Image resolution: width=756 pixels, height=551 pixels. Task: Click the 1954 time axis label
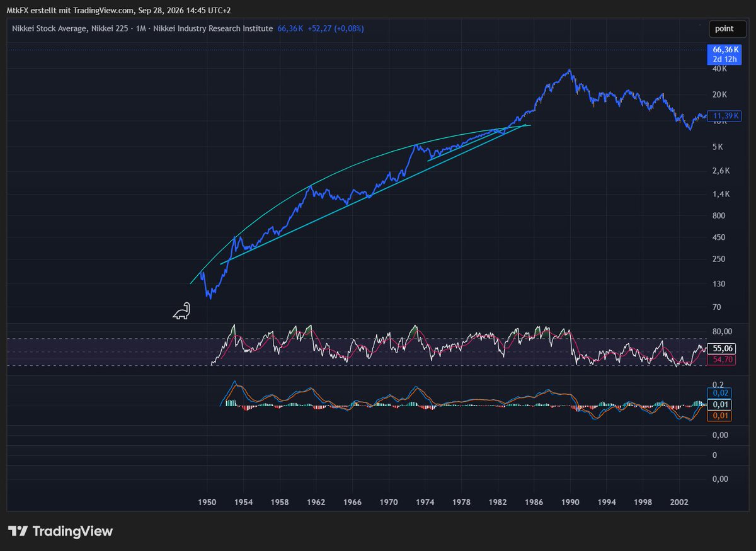[x=244, y=502]
